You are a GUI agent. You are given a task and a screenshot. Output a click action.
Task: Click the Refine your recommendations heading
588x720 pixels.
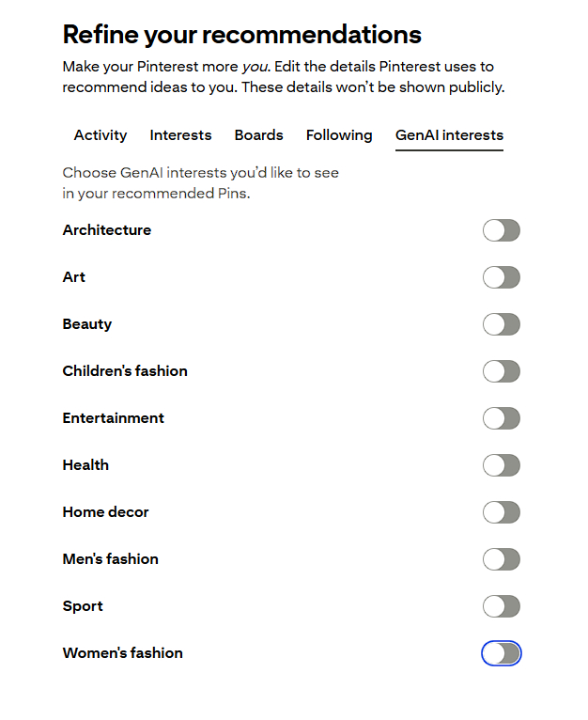coord(241,36)
